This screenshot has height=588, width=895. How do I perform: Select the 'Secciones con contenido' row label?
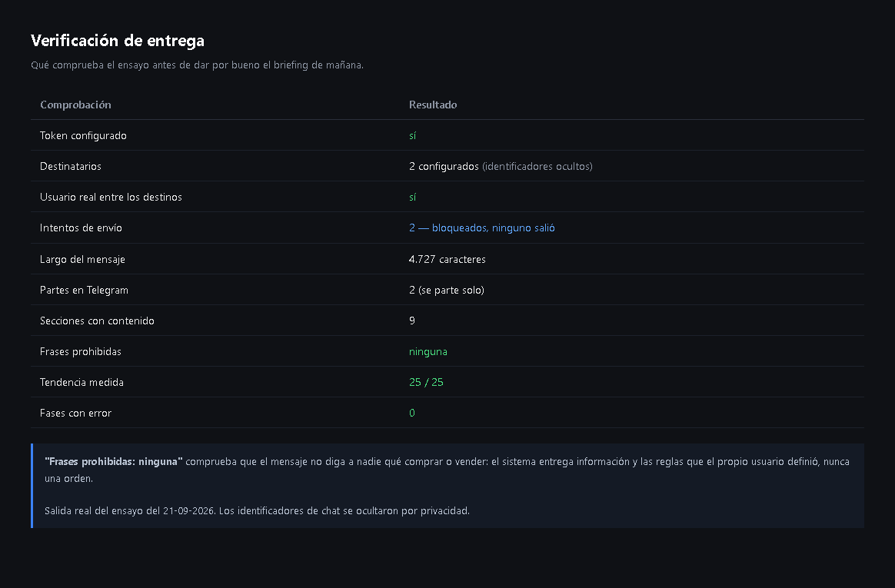point(97,321)
